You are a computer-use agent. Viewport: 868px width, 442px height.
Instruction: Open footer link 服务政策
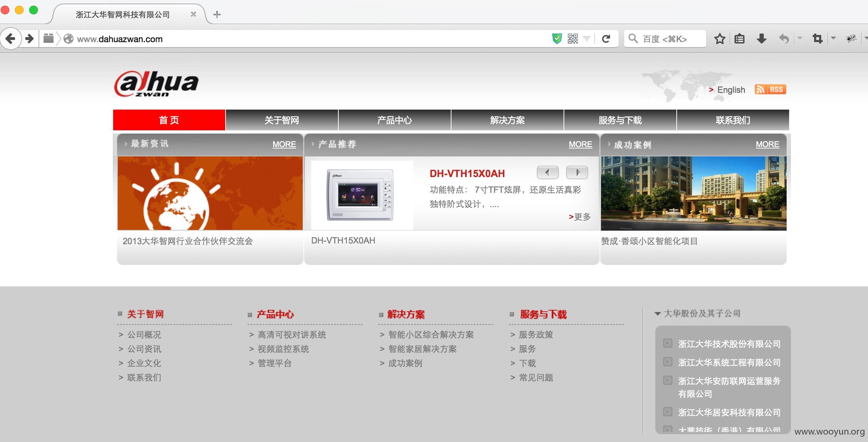coord(536,335)
